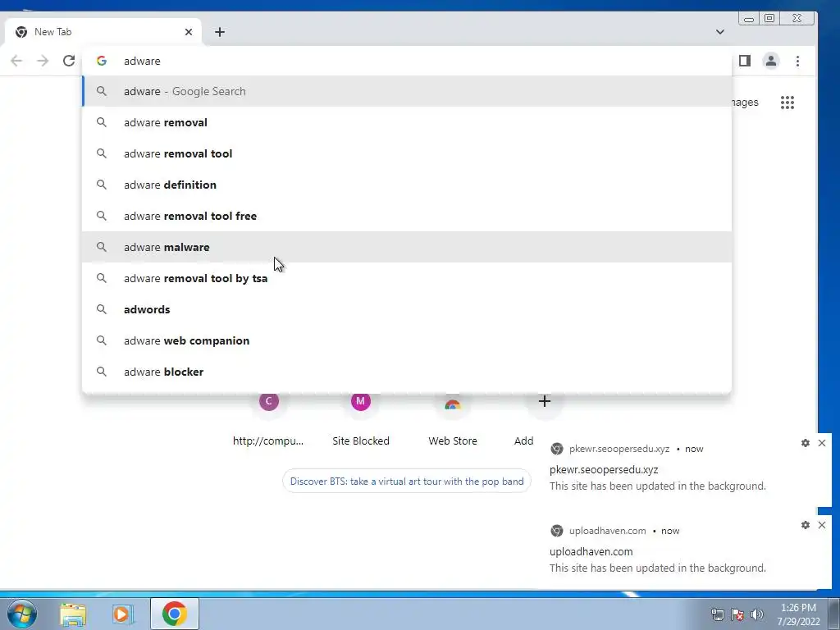Open the volume speaker tray icon
Screen dimensions: 840x630
(x=757, y=614)
